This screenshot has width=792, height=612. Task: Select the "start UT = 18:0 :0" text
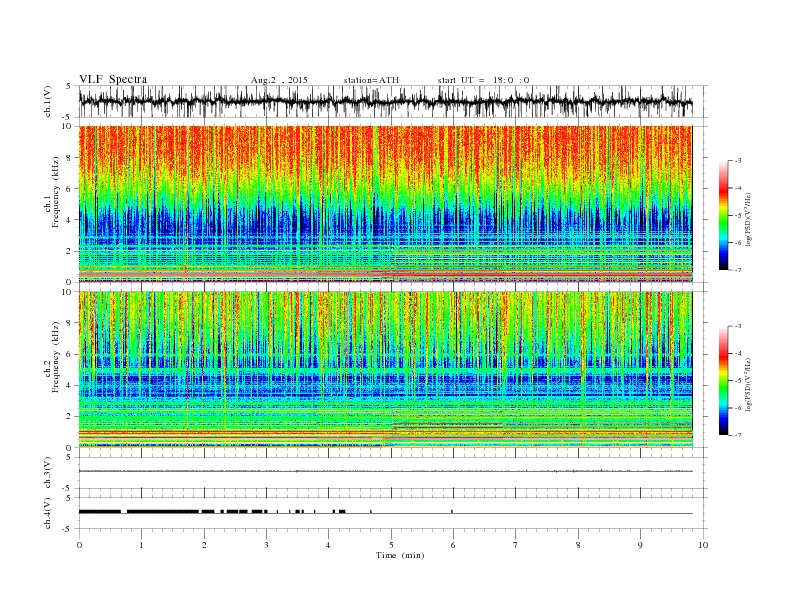tap(483, 80)
